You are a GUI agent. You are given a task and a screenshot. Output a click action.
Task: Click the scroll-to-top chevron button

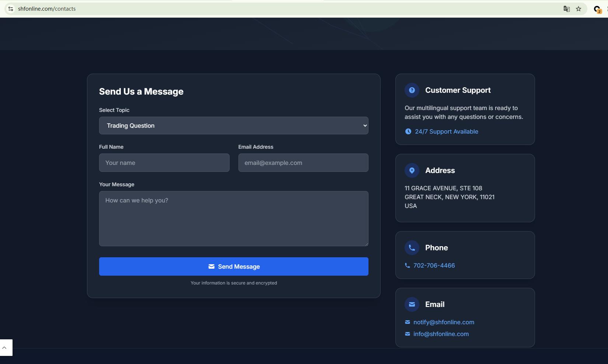tap(5, 347)
